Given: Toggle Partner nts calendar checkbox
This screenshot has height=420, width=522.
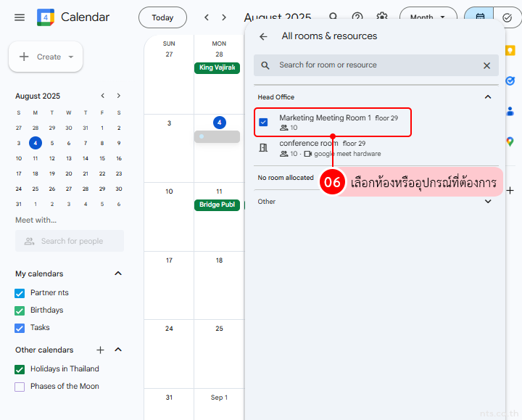Looking at the screenshot, I should click(20, 293).
